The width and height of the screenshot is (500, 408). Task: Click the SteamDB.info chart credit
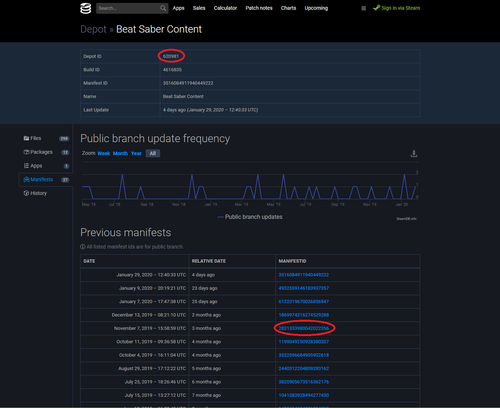coord(406,219)
